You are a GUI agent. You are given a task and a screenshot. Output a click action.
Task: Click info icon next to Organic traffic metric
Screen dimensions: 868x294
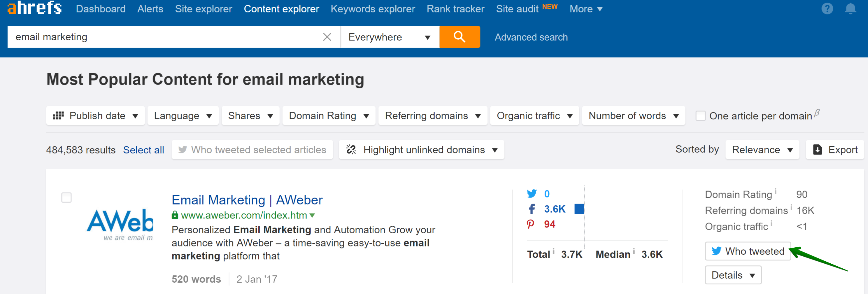tap(771, 223)
